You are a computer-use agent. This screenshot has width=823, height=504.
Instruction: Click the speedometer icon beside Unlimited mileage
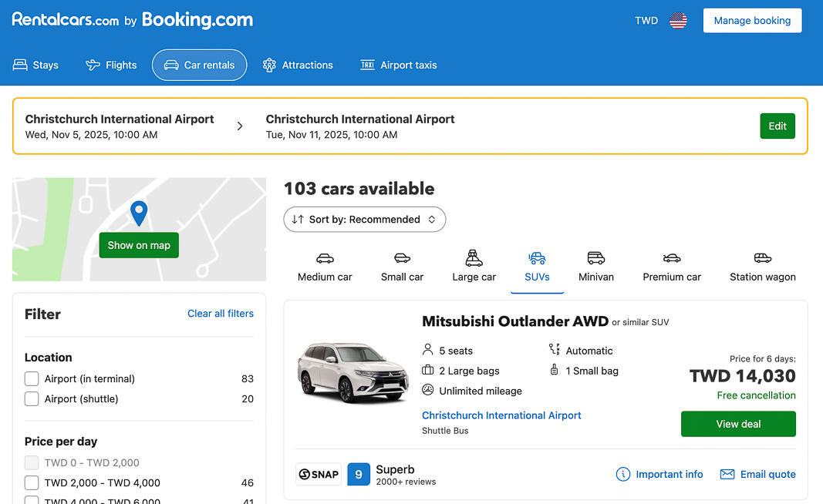pyautogui.click(x=428, y=390)
